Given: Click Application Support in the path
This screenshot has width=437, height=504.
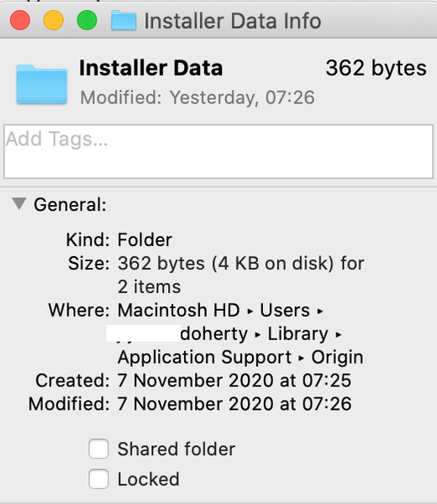Looking at the screenshot, I should [204, 357].
